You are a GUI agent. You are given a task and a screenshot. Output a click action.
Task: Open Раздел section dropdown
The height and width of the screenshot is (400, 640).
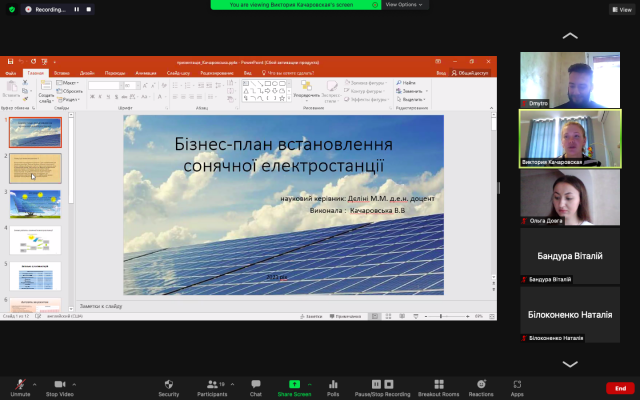coord(68,99)
